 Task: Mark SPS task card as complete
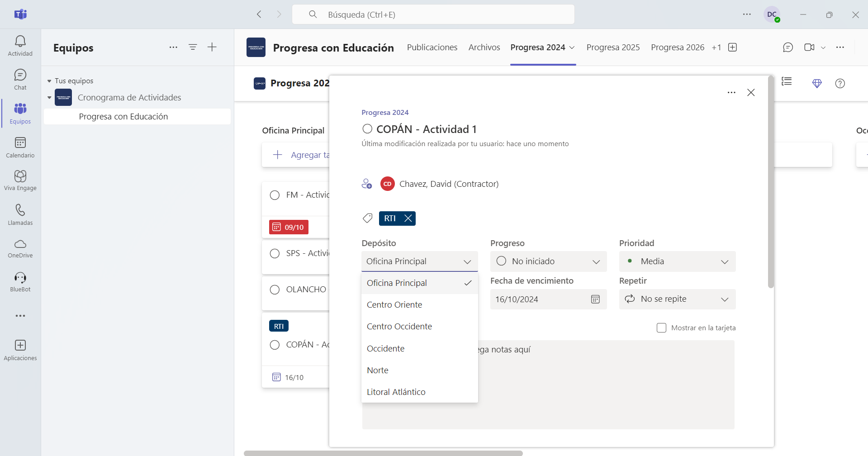click(275, 253)
